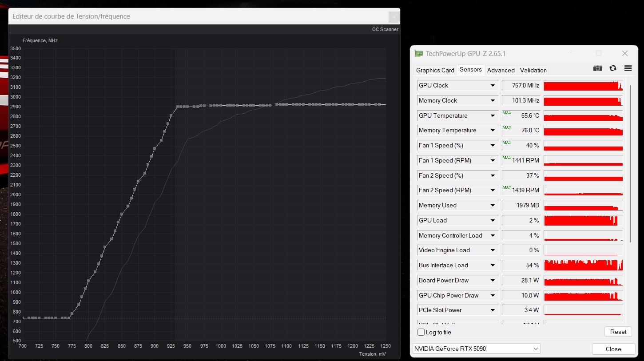Close the voltage/frequency curve editor window

pos(394,17)
